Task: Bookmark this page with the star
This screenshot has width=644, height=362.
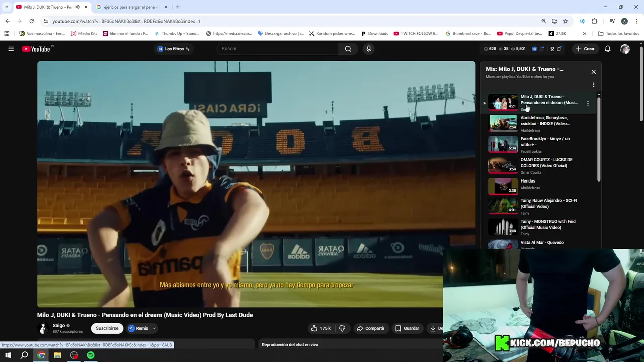Action: point(566,21)
